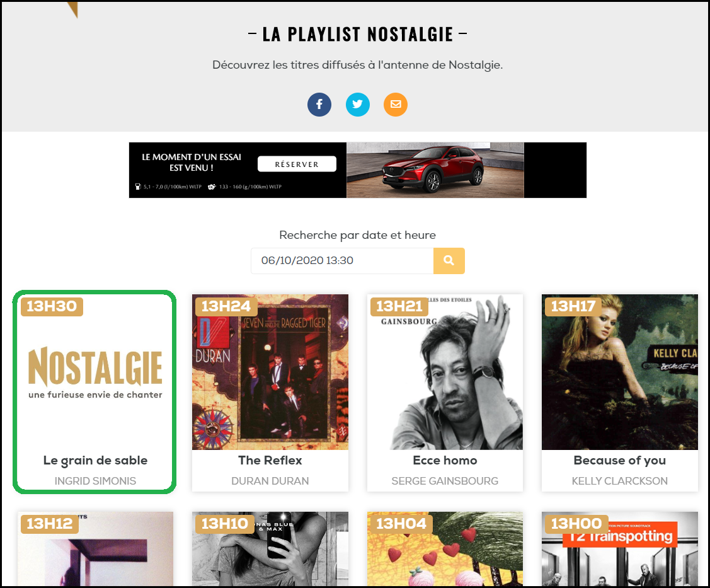Share the playlist by email icon
This screenshot has width=710, height=588.
tap(396, 105)
